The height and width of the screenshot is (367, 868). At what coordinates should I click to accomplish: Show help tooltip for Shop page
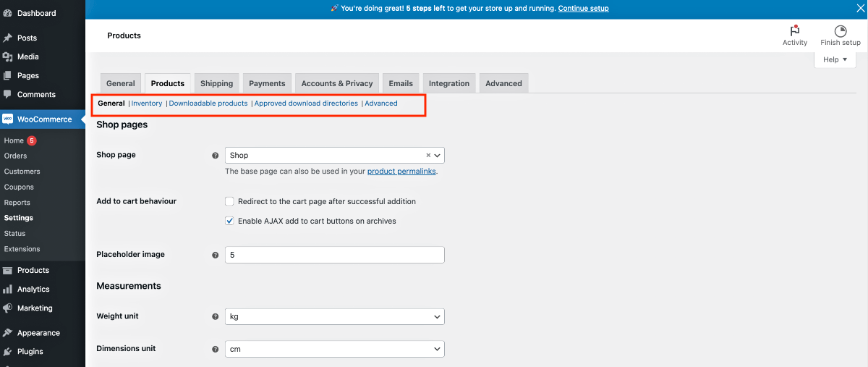215,156
